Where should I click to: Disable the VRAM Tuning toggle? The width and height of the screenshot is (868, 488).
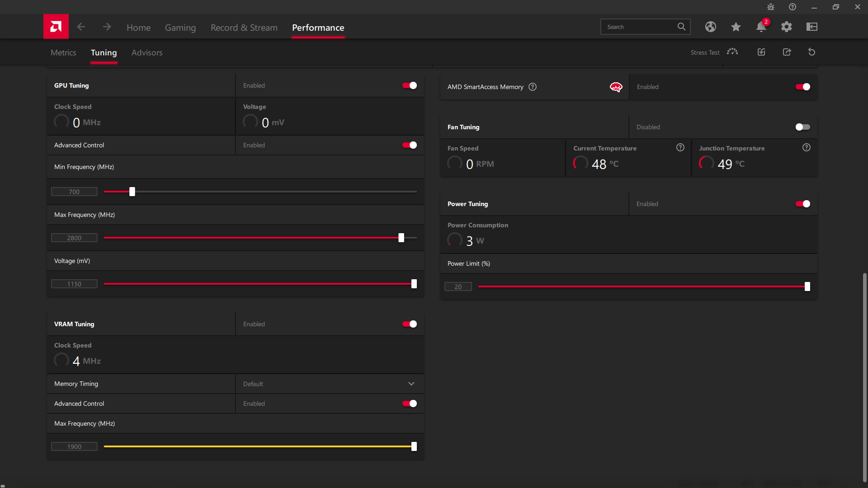point(410,324)
